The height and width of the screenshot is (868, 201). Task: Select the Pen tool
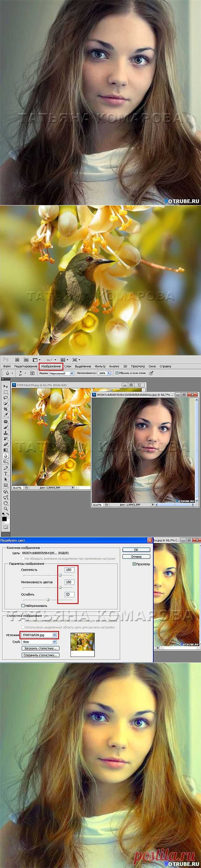[x=6, y=468]
